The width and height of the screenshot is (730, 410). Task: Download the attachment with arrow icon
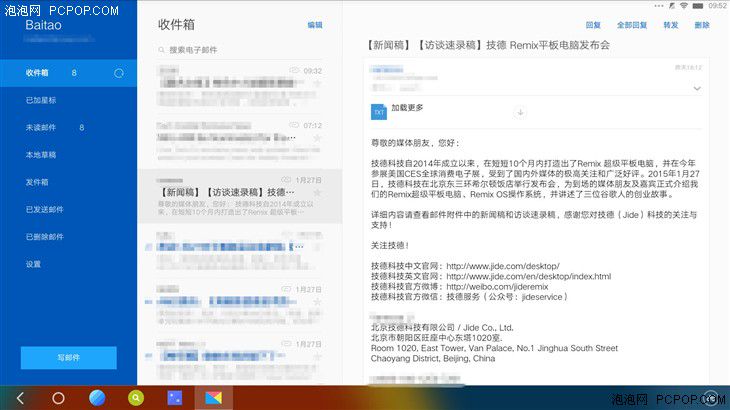(x=520, y=112)
